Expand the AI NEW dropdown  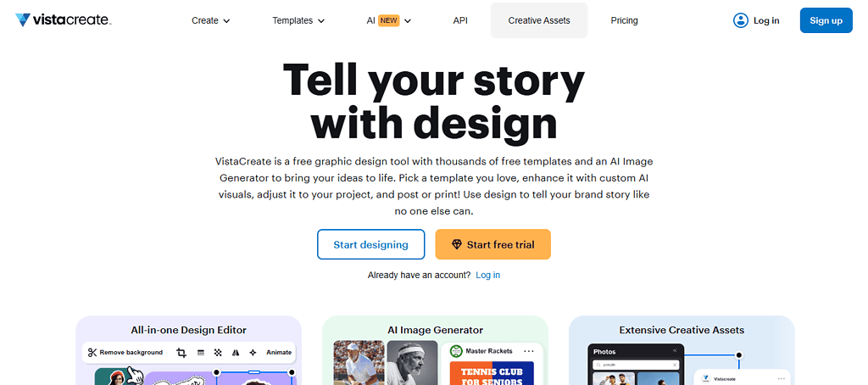pyautogui.click(x=389, y=20)
